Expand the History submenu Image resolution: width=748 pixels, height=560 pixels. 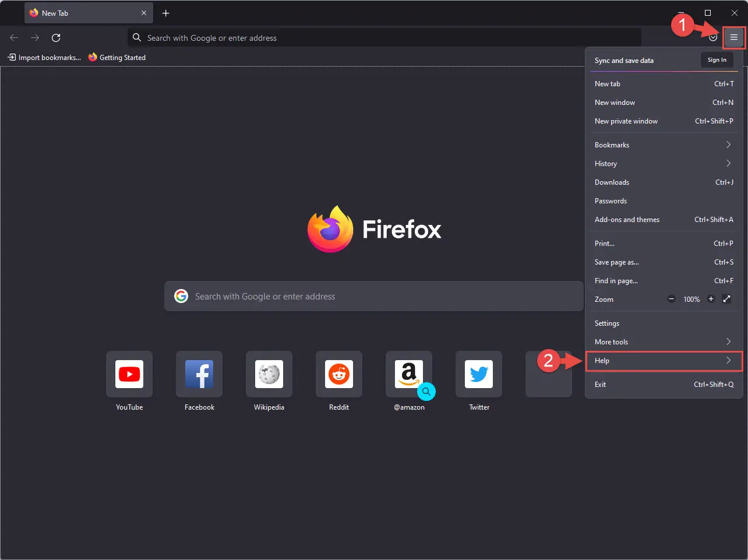coord(664,164)
